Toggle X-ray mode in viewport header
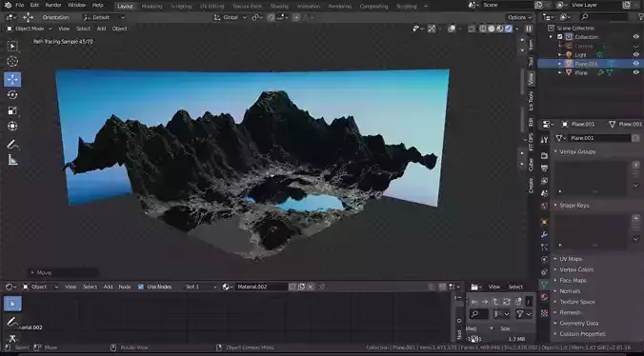The height and width of the screenshot is (356, 644). 472,29
